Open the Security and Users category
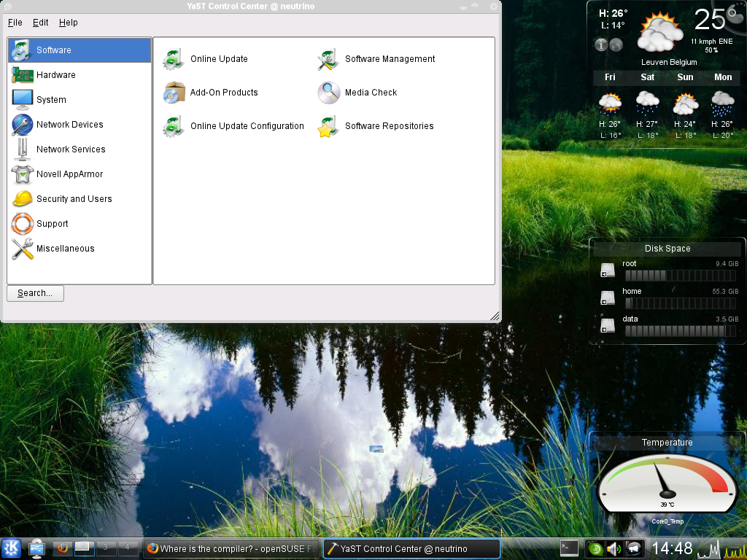This screenshot has width=747, height=560. [80, 198]
